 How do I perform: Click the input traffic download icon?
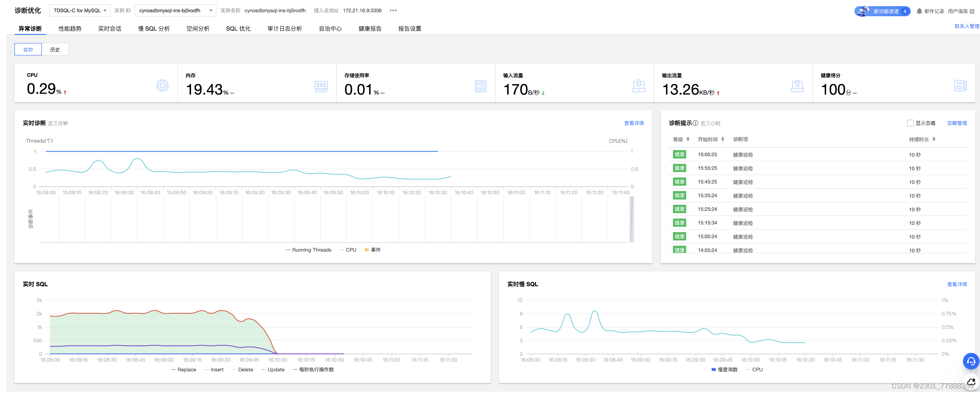pos(638,86)
